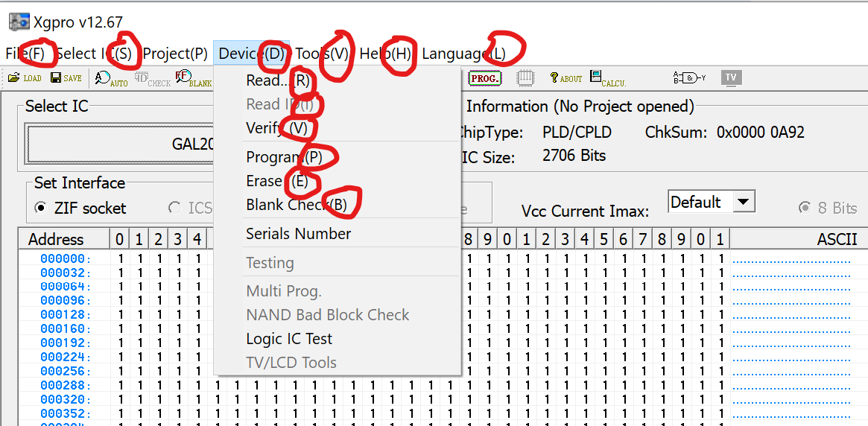Select the ZIF socket radio button

41,209
